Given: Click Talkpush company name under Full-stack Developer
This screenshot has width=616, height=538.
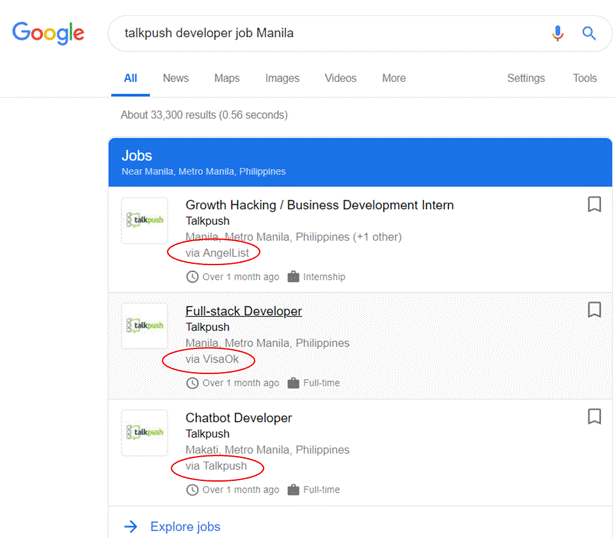Looking at the screenshot, I should click(x=207, y=327).
